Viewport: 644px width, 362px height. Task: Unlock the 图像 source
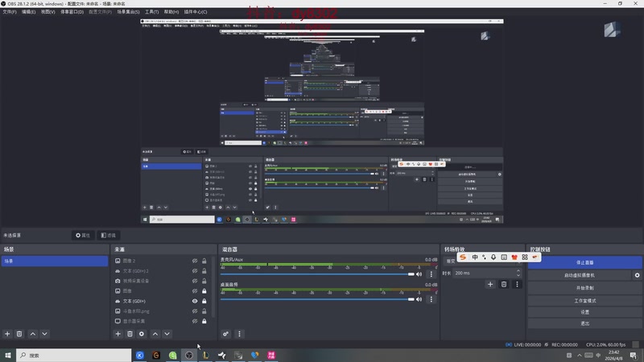coord(204,291)
